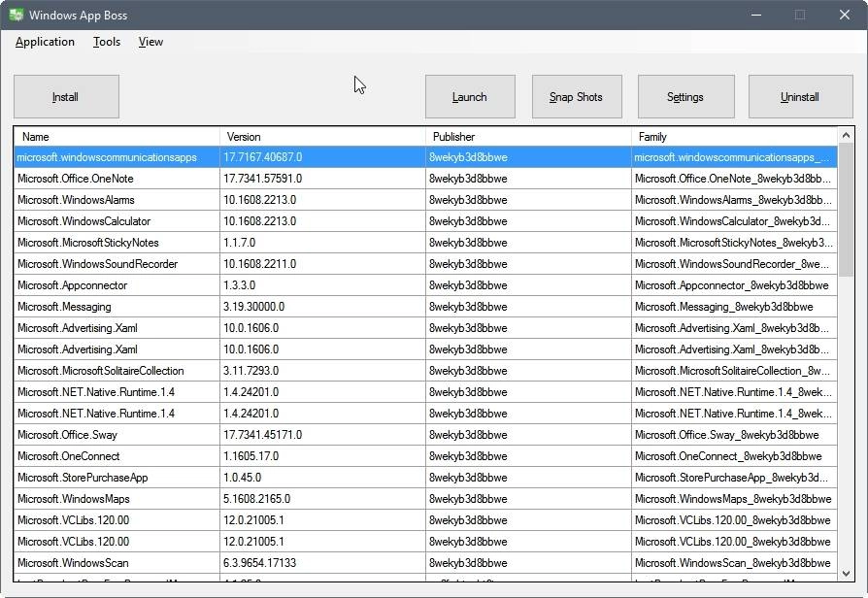Select Microsoft.Messaging entry
This screenshot has height=598, width=868.
click(425, 307)
